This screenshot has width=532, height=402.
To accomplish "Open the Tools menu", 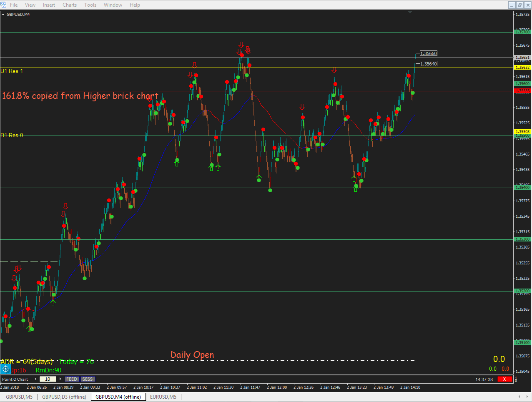I will coord(90,5).
